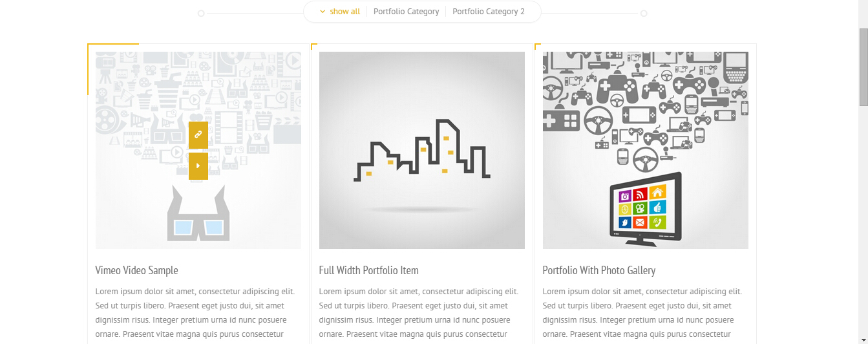Click the yellow play video icon button
This screenshot has width=868, height=344.
[x=198, y=166]
